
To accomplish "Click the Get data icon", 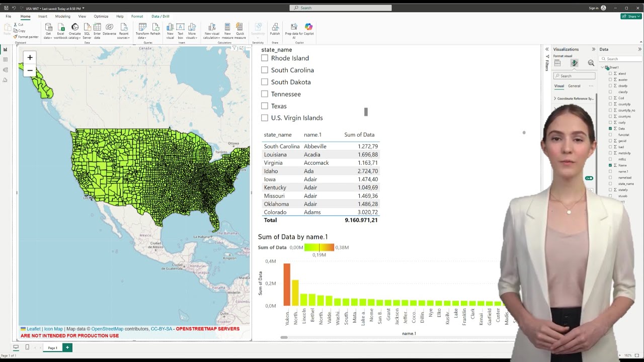I will coord(48,27).
